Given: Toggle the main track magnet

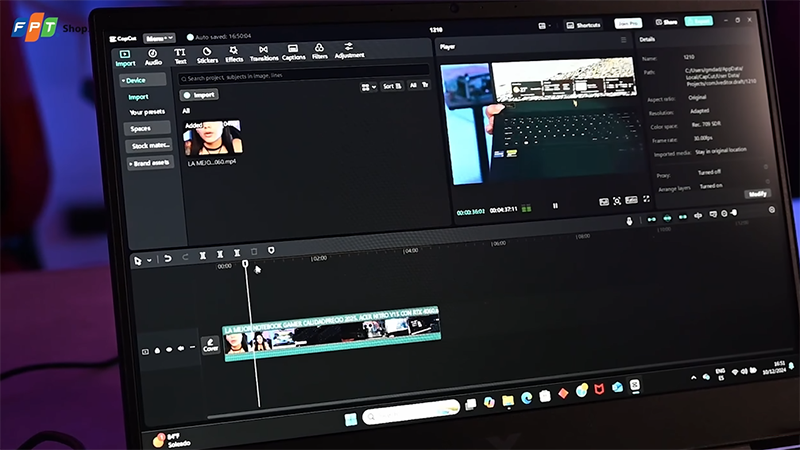Looking at the screenshot, I should click(x=652, y=219).
